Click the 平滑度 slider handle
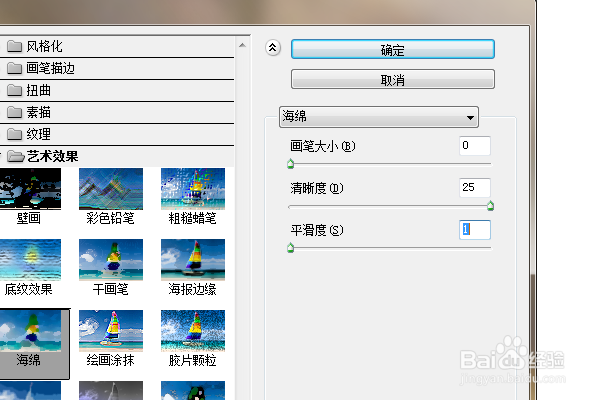 tap(290, 248)
